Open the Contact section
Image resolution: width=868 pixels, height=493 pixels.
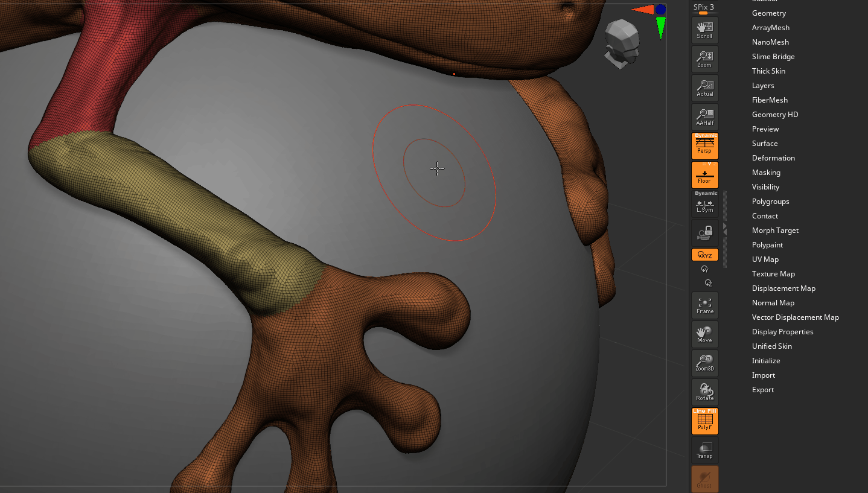765,216
